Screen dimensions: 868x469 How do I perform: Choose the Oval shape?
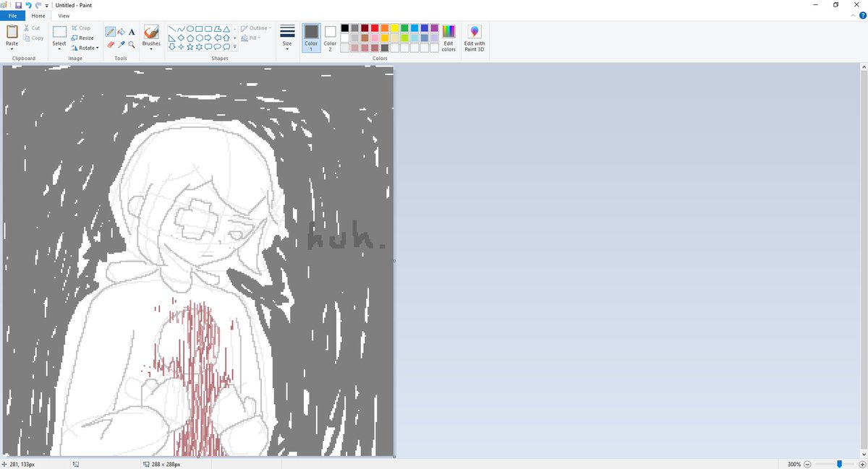[190, 28]
